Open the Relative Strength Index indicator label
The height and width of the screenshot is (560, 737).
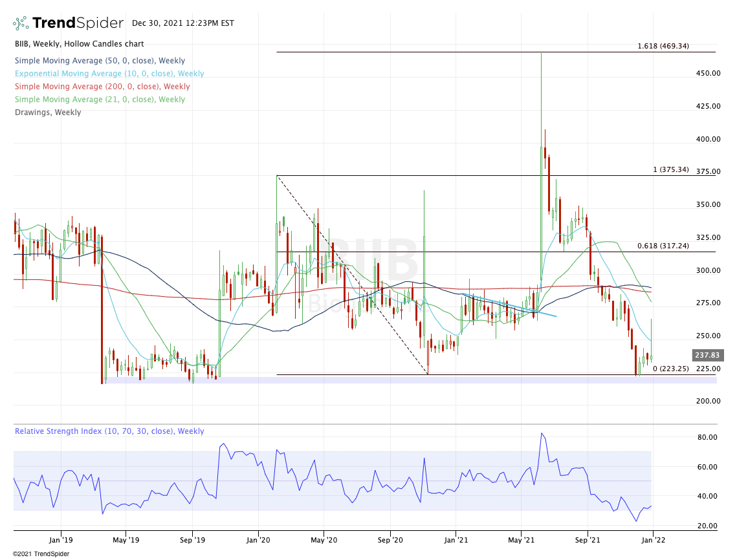(x=109, y=431)
